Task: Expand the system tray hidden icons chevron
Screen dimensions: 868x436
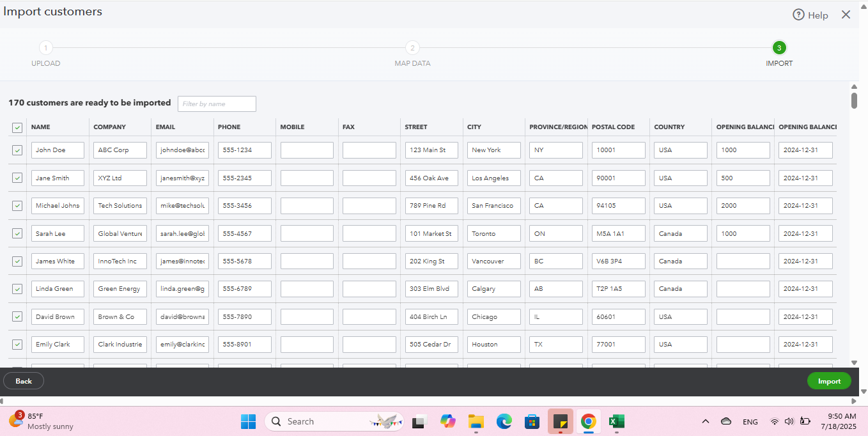Action: (x=706, y=421)
